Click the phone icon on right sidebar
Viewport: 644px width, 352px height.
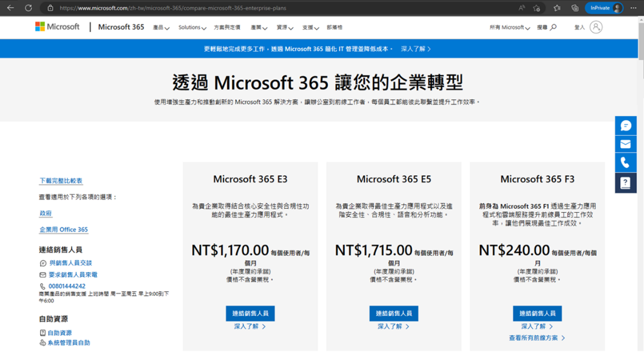click(626, 162)
